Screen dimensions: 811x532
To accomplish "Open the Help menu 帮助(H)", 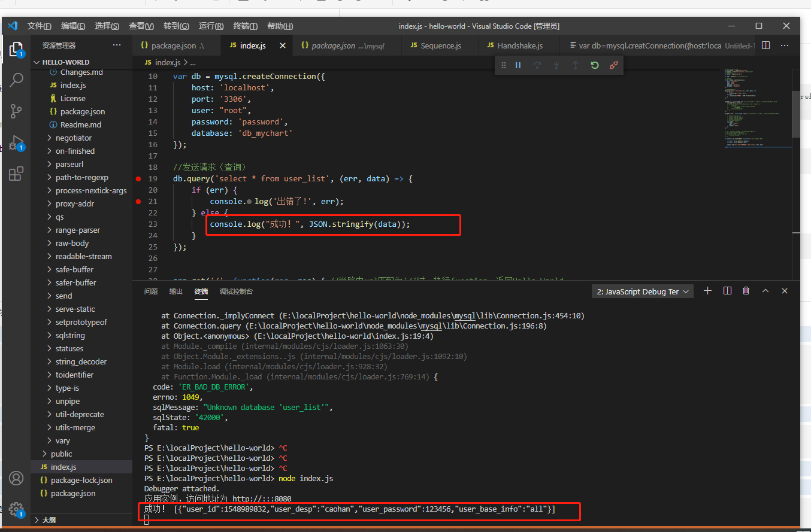I will click(280, 26).
